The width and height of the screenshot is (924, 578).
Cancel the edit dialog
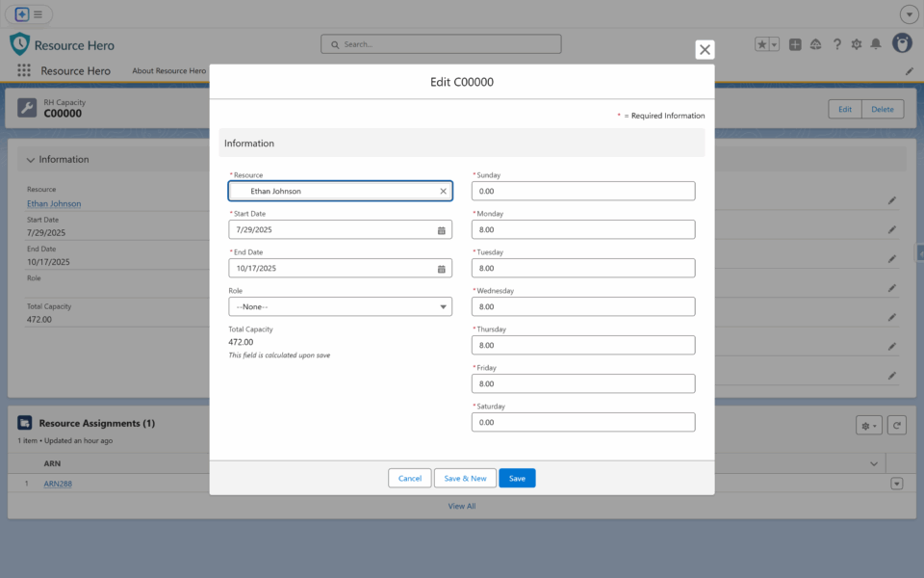point(410,479)
